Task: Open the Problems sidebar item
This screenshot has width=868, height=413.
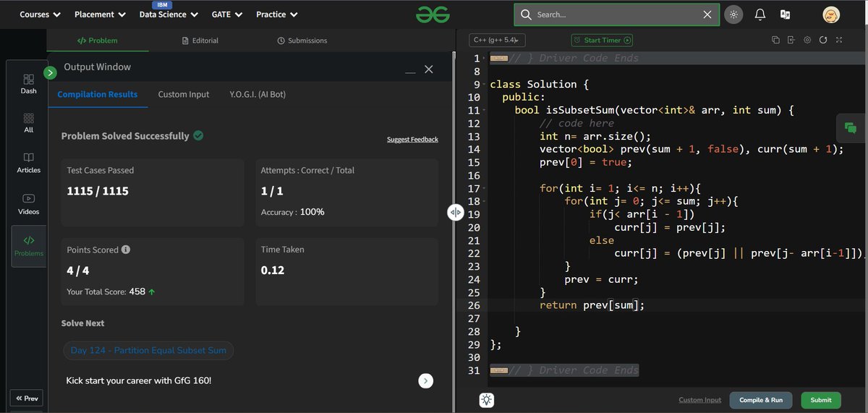Action: click(28, 246)
